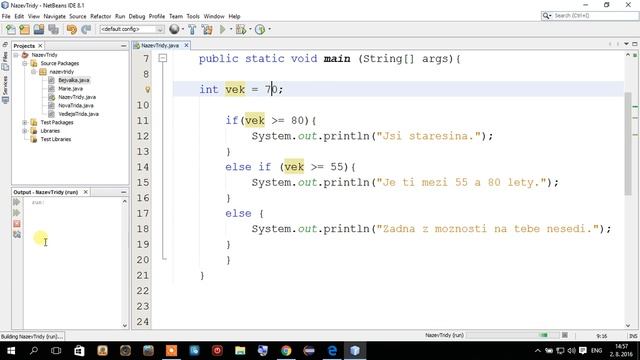This screenshot has height=360, width=640.
Task: Select VedlejsiTrida.java in project tree
Action: pyautogui.click(x=78, y=114)
